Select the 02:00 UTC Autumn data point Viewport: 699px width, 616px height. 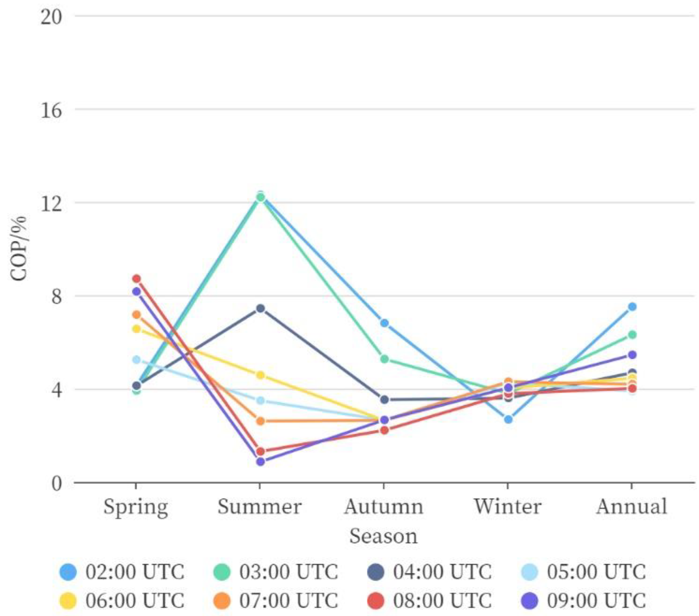click(x=384, y=323)
